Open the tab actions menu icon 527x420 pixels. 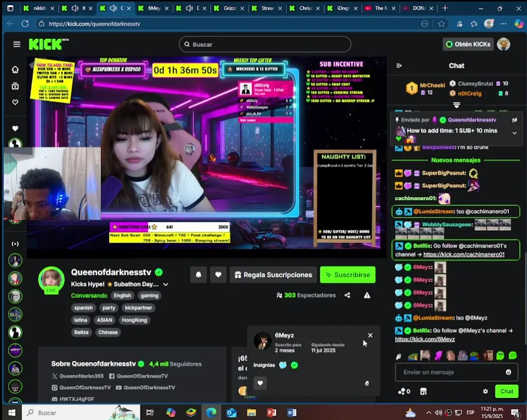tap(11, 8)
